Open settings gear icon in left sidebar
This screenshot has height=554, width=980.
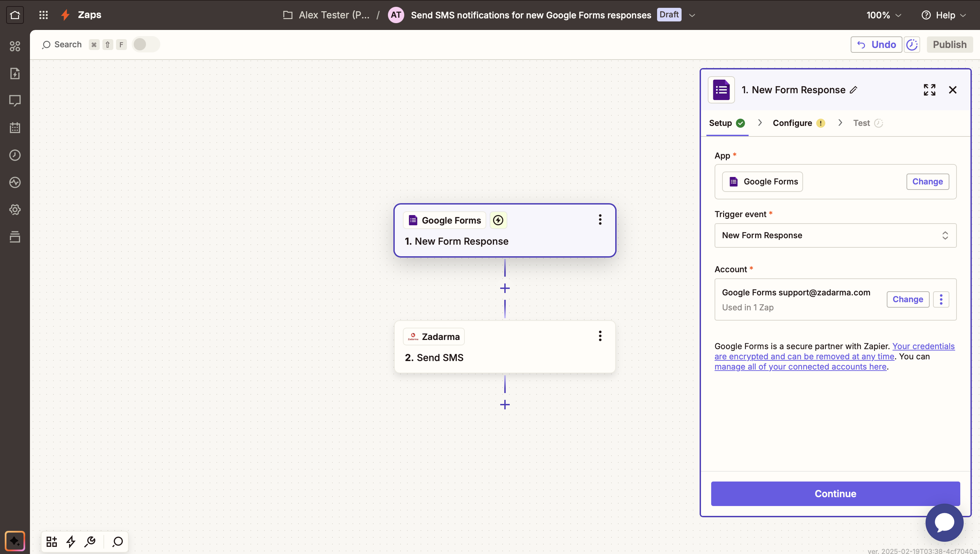(15, 210)
